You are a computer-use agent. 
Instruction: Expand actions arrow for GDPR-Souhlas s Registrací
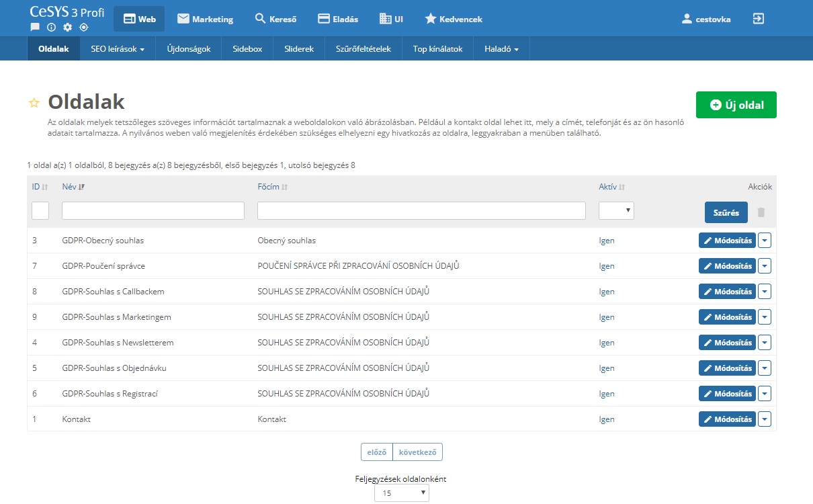coord(765,394)
